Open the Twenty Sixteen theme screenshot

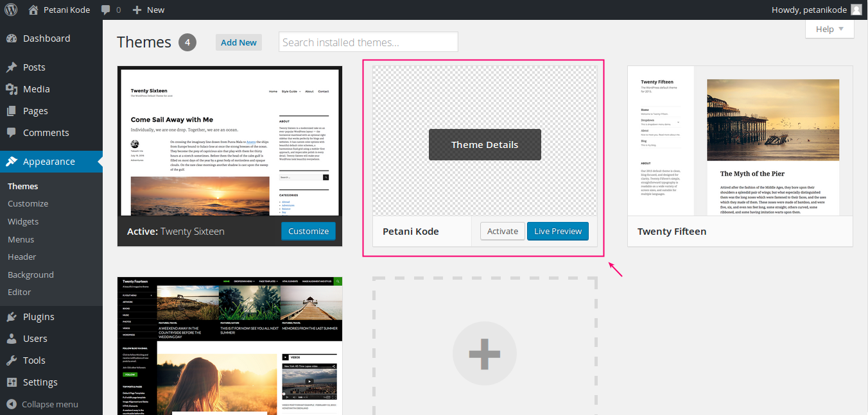(230, 140)
